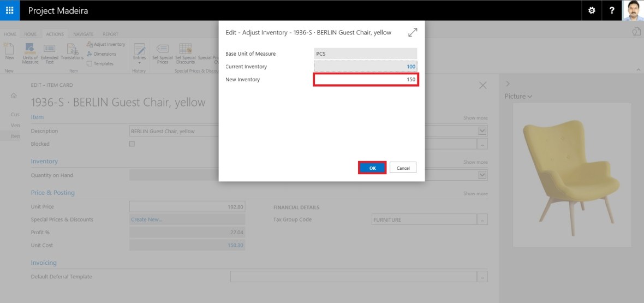Click the New Inventory input field
Viewport: 644px width, 303px height.
coord(366,80)
